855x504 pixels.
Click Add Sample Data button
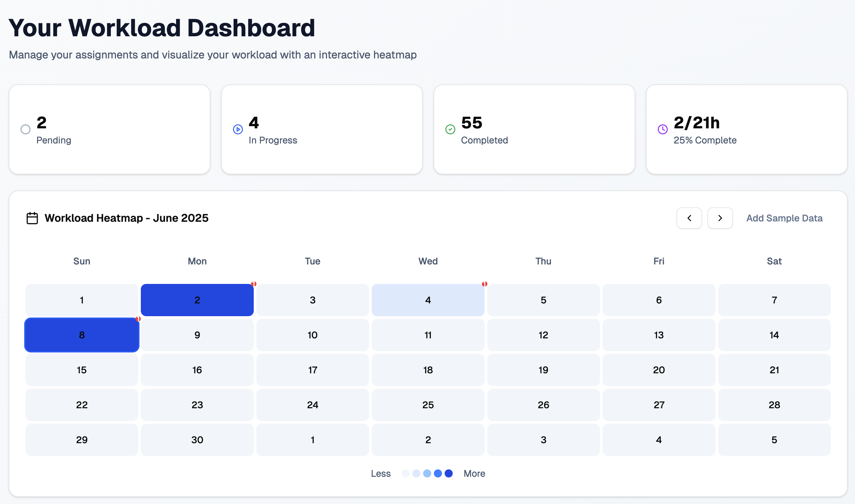pyautogui.click(x=784, y=218)
